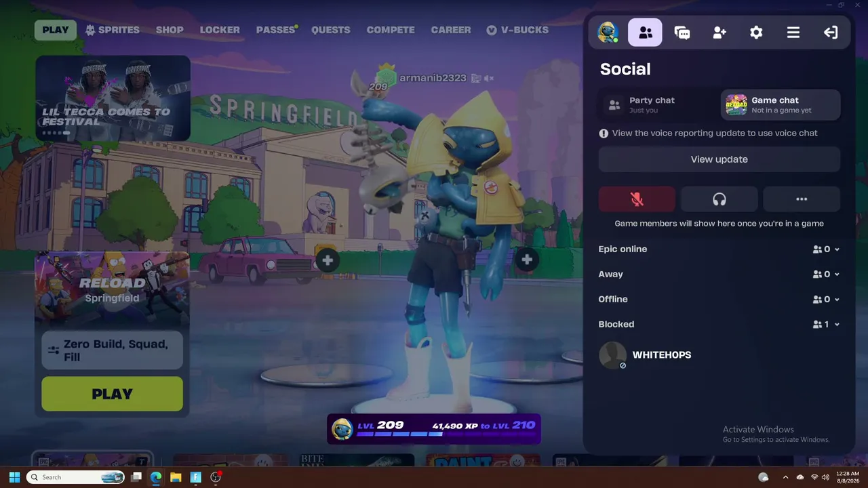The image size is (868, 488).
Task: Expand the Away friends group
Action: click(x=719, y=274)
